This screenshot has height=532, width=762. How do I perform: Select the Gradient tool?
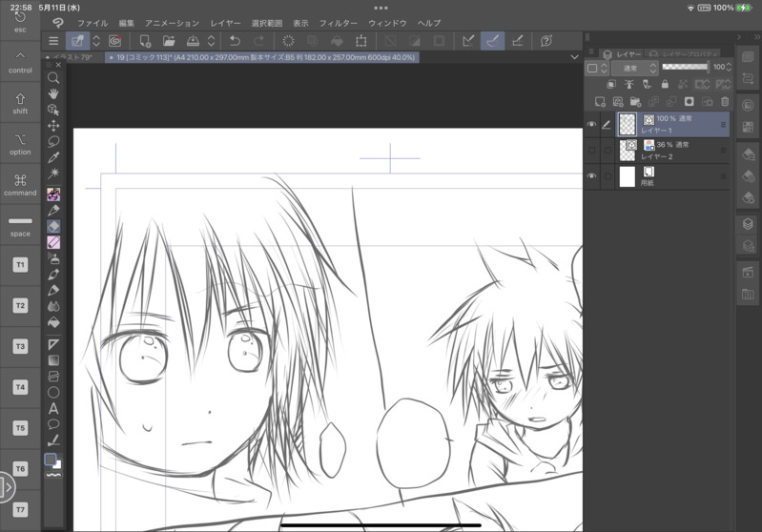(53, 360)
